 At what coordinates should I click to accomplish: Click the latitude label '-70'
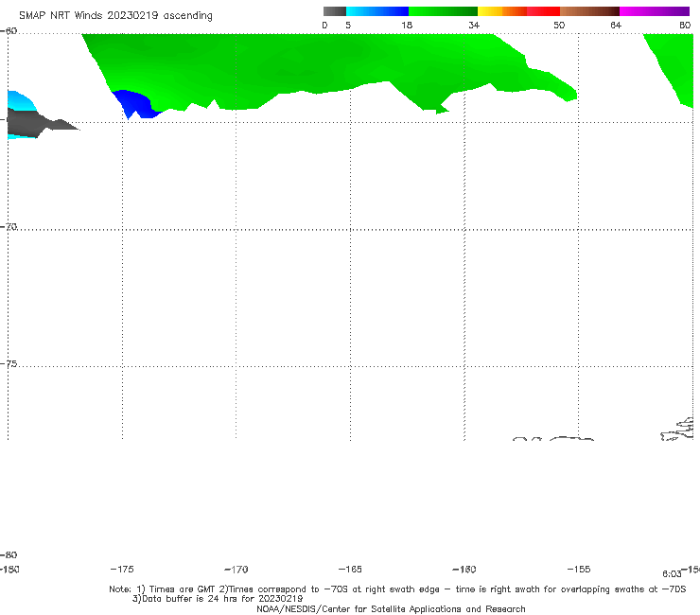point(9,227)
